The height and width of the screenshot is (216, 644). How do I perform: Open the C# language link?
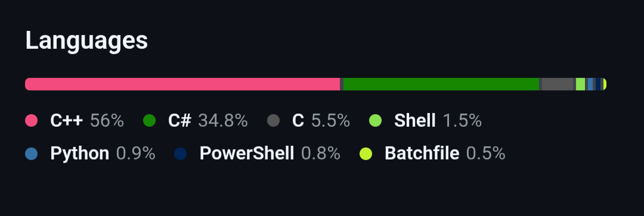click(179, 121)
